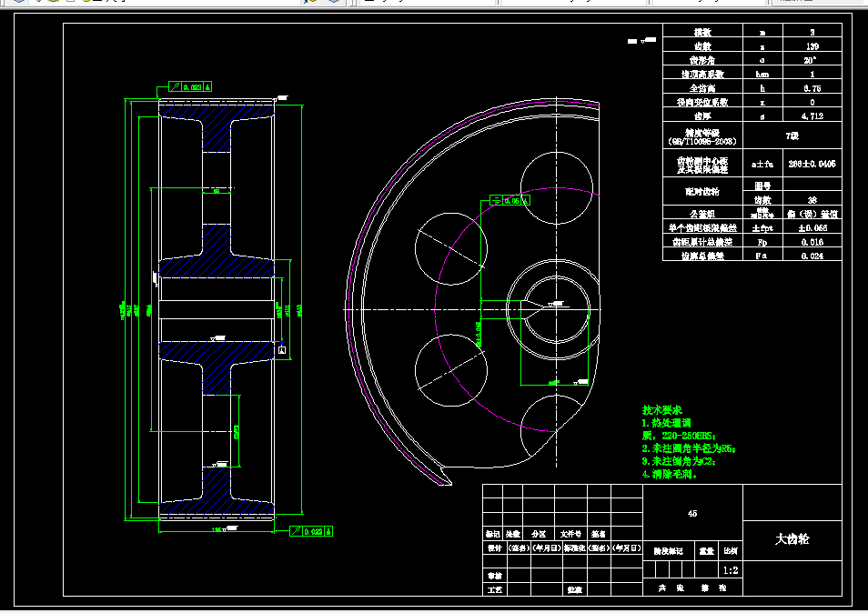Image resolution: width=868 pixels, height=613 pixels.
Task: Click the Fp value 0.016
Action: 812,242
